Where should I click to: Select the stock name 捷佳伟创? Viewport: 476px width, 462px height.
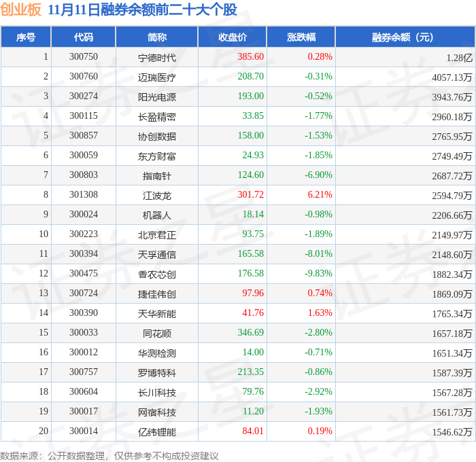tap(157, 294)
